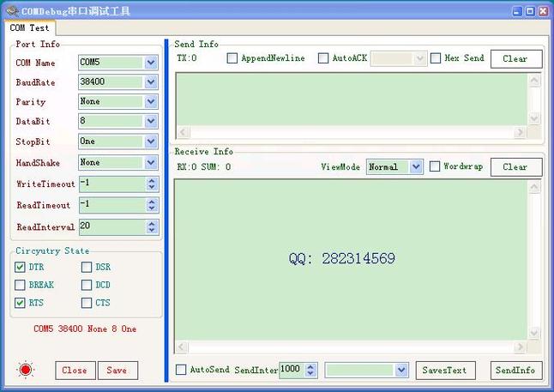Screen dimensions: 554x392
Task: Click the red status text COM5 38400 None 8 One
Action: point(85,329)
